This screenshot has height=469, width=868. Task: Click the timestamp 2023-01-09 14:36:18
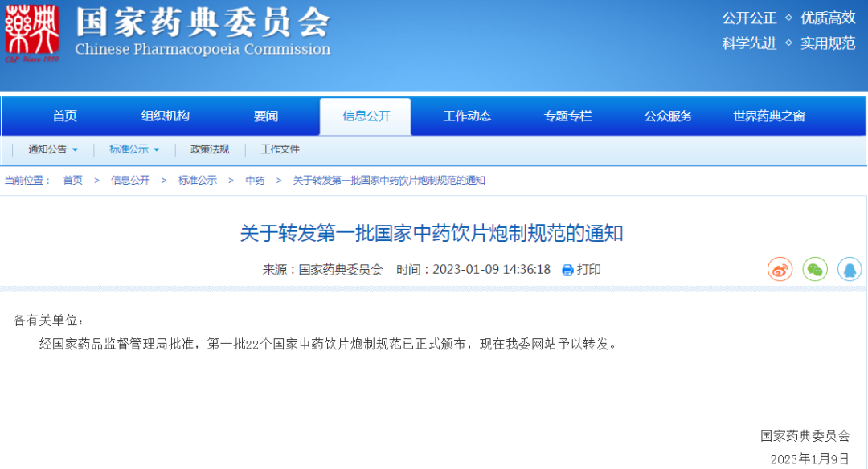[x=492, y=269]
